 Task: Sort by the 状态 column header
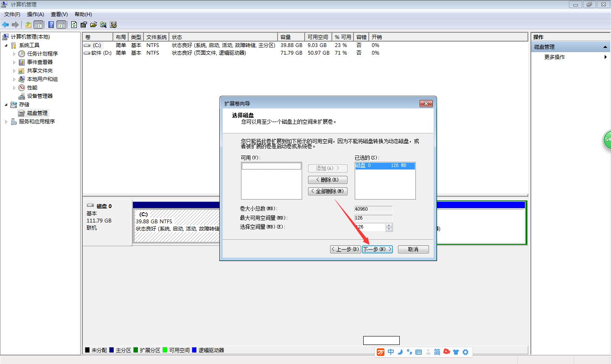pyautogui.click(x=224, y=37)
